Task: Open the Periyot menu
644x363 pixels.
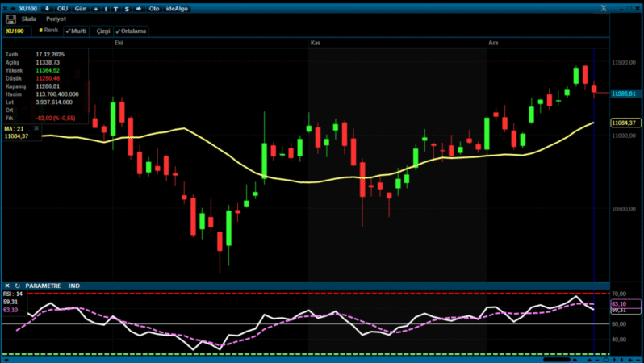Action: point(56,19)
